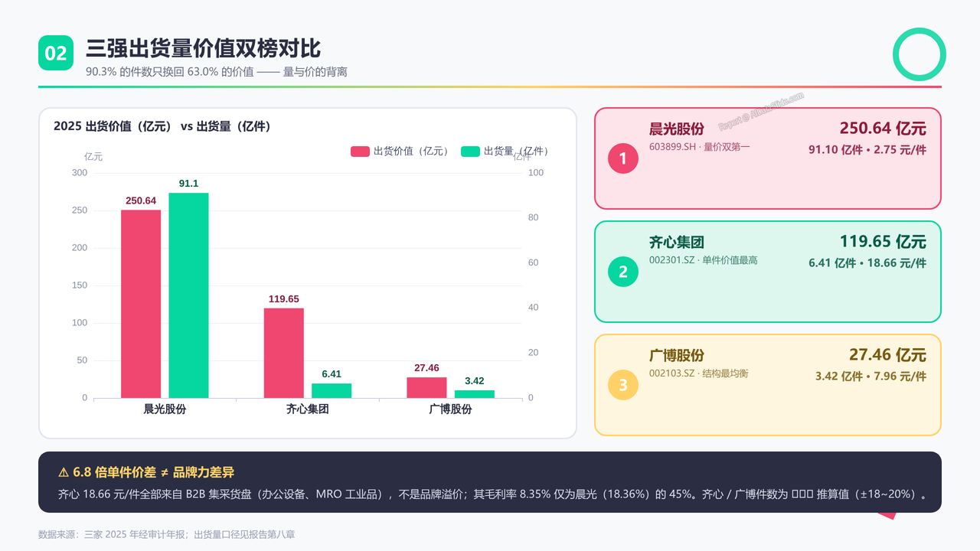Click data label 250.64 above the bar

[x=141, y=201]
